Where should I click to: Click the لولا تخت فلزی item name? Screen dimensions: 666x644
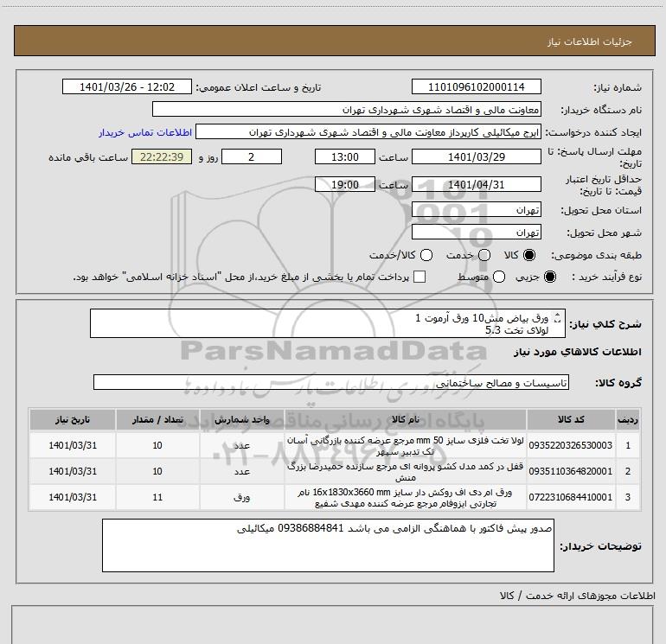coord(405,446)
